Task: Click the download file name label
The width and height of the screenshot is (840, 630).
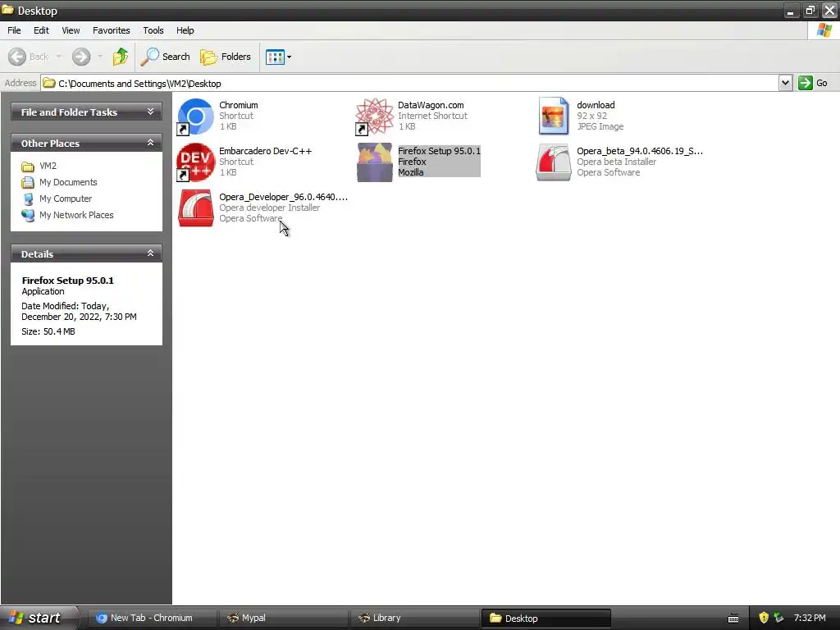Action: coord(596,105)
